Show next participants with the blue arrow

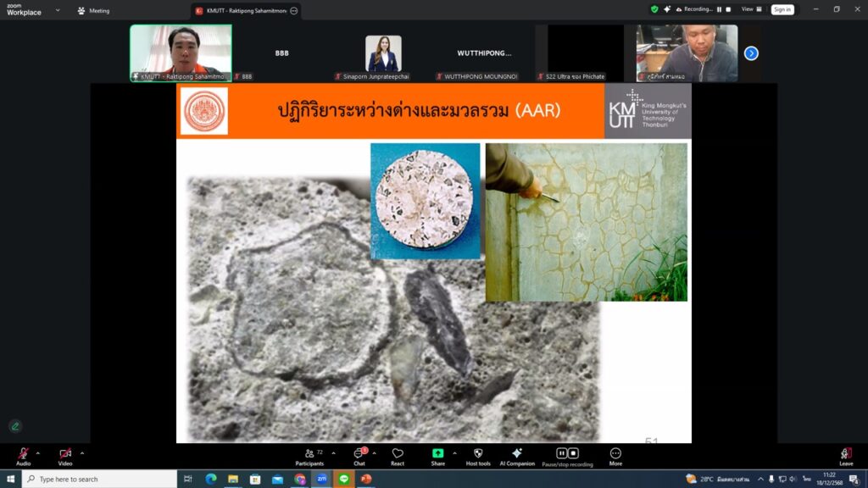tap(751, 53)
